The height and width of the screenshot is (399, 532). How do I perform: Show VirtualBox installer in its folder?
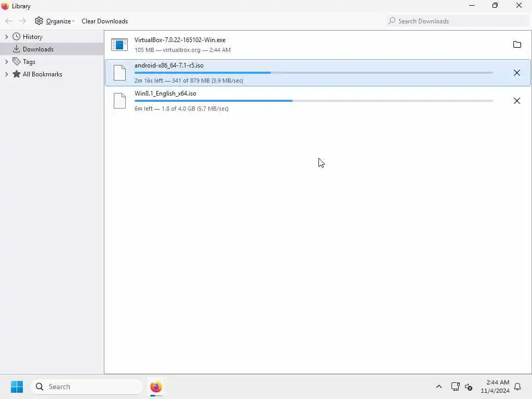[x=517, y=45]
